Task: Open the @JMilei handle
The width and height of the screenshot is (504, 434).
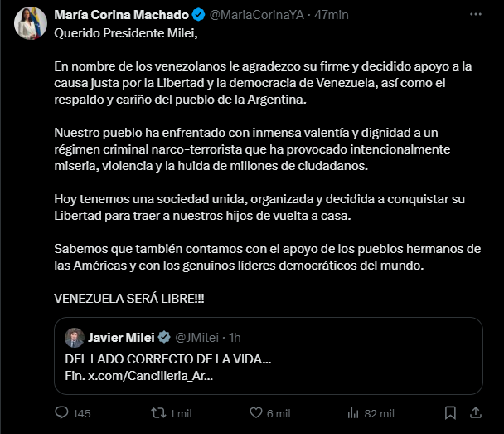Action: point(197,337)
